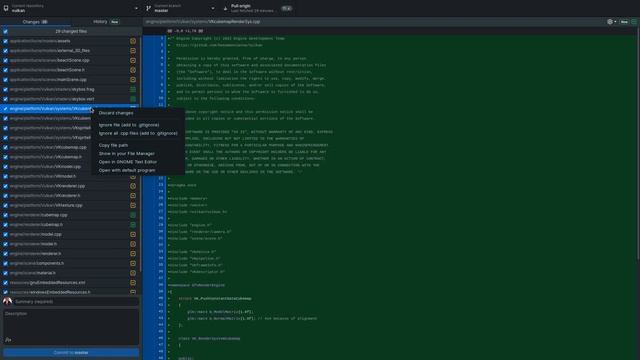
Task: Click added status icon for cubemap.cpp
Action: 133,215
